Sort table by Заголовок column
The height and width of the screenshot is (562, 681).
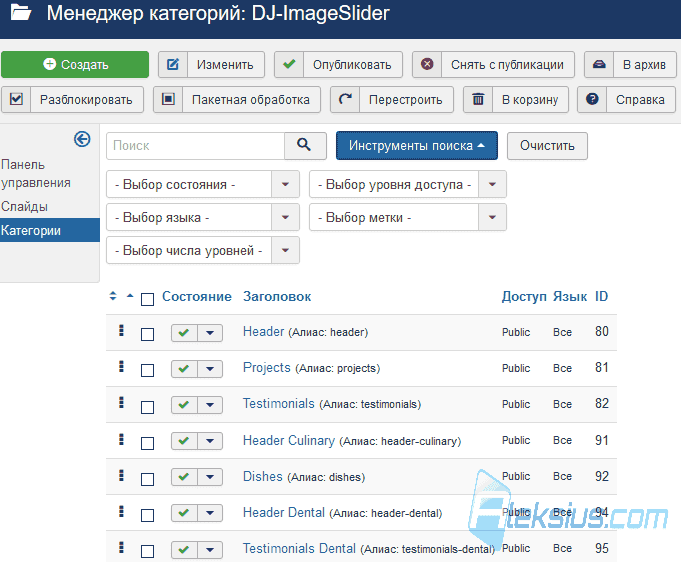(277, 297)
